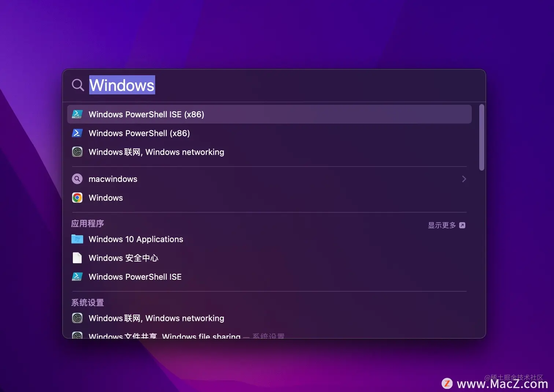Click the Windows 10 Applications folder icon
This screenshot has width=554, height=392.
tap(77, 239)
